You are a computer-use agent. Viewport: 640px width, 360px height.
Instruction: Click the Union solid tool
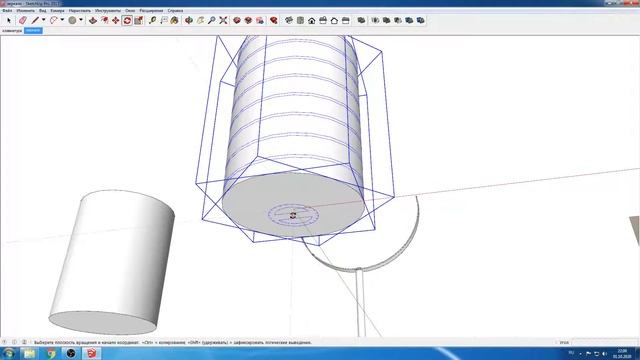[x=387, y=20]
